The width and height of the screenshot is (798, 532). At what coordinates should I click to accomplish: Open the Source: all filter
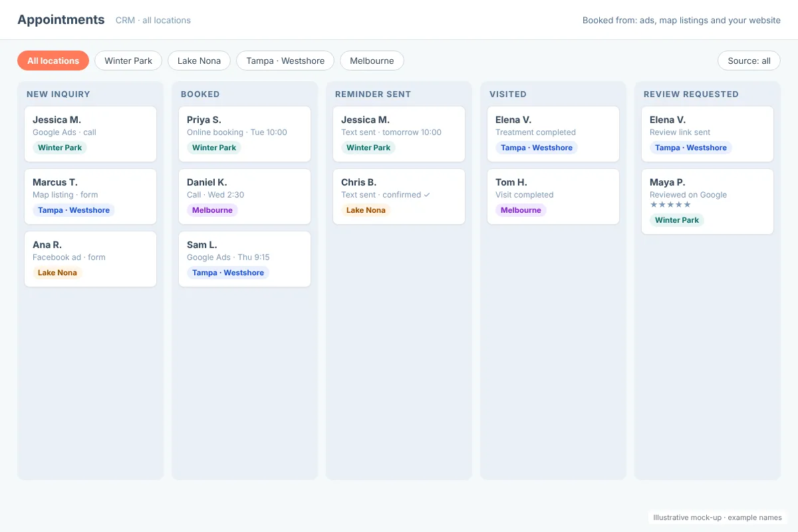749,61
